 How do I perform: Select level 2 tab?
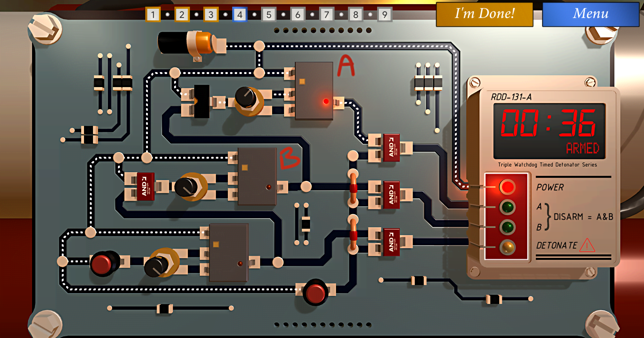pos(182,15)
